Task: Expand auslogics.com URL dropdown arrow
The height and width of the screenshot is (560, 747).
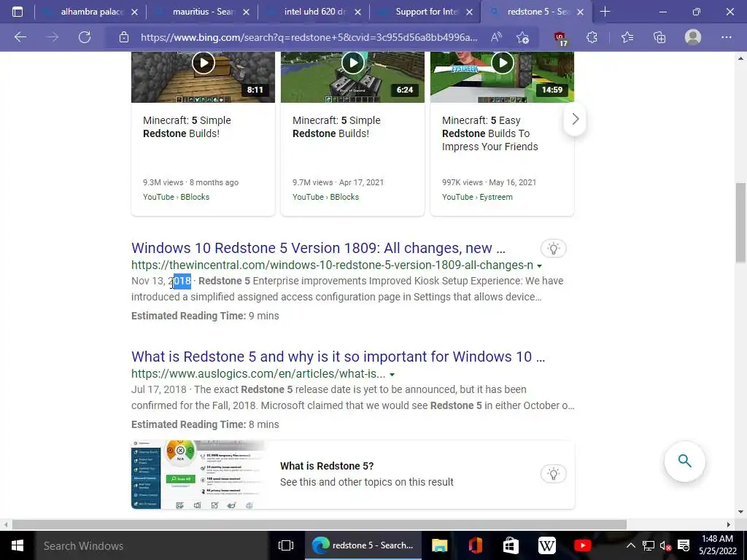Action: tap(392, 374)
